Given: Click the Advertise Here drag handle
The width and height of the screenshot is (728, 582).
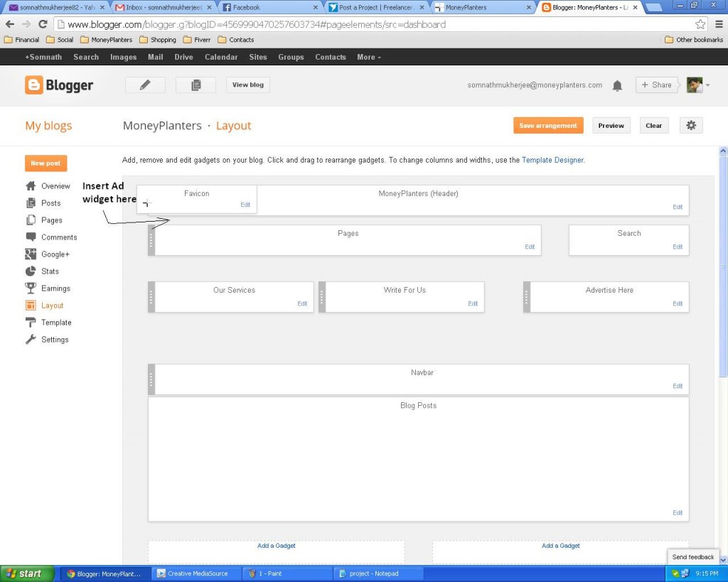Looking at the screenshot, I should tap(527, 297).
